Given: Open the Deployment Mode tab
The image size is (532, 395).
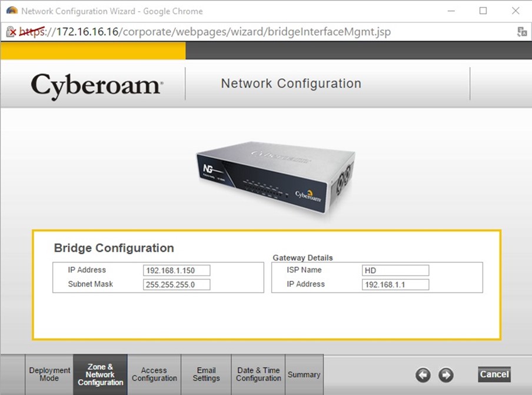Looking at the screenshot, I should point(49,374).
